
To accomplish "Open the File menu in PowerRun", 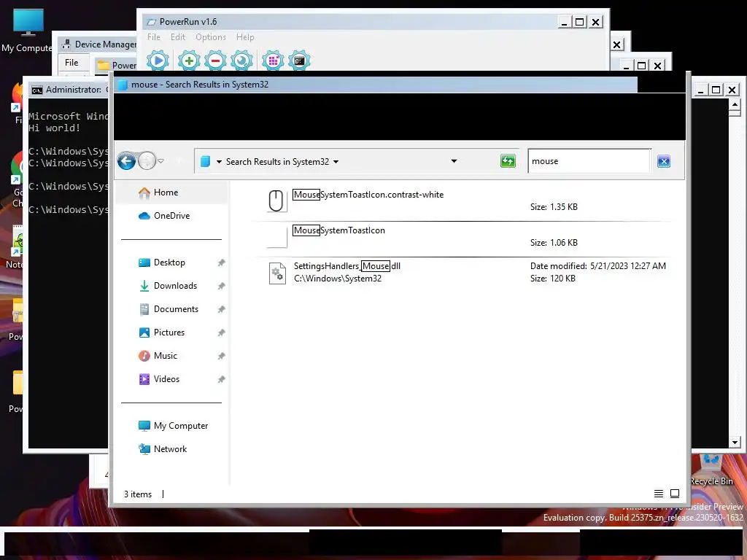I will click(153, 37).
